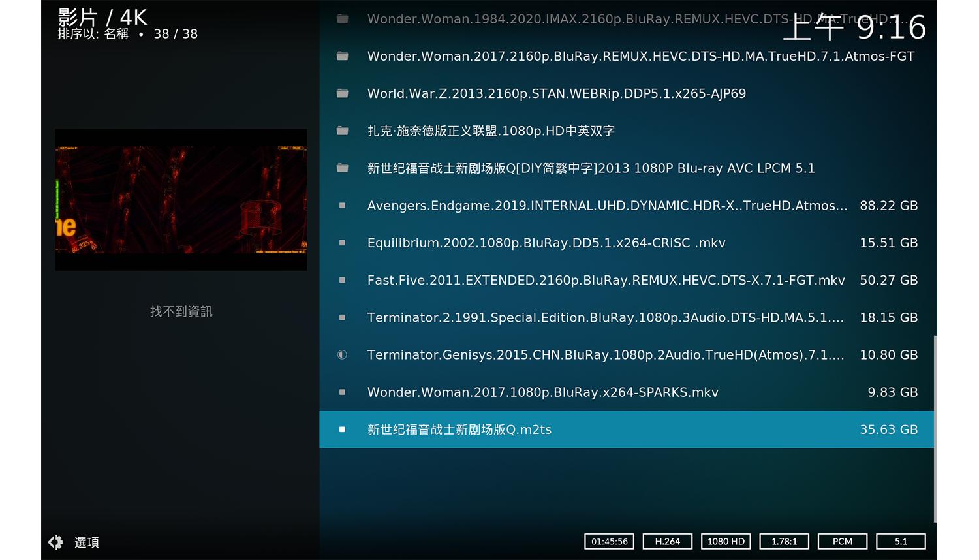979x560 pixels.
Task: Click the 5.1 audio channels flag
Action: pos(901,541)
